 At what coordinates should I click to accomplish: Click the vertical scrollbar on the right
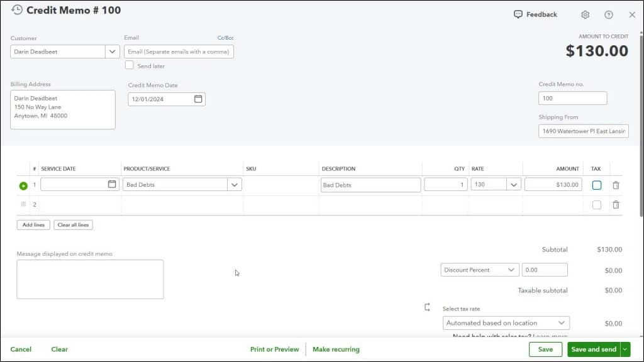coord(641,124)
